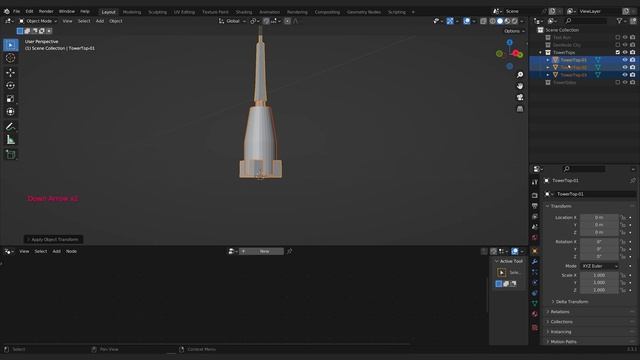Image resolution: width=640 pixels, height=360 pixels.
Task: Toggle viewport overlays button
Action: pyautogui.click(x=467, y=21)
